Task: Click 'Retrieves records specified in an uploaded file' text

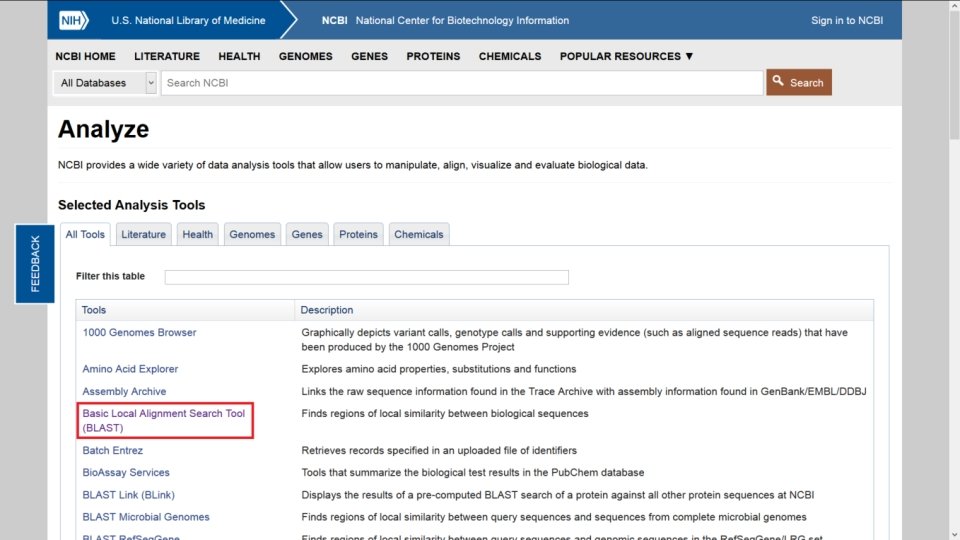Action: (438, 450)
